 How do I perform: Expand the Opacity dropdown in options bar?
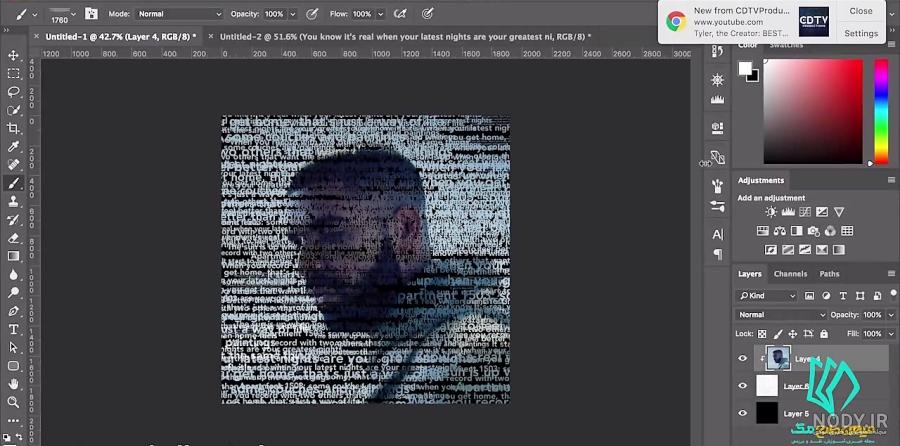tap(293, 14)
